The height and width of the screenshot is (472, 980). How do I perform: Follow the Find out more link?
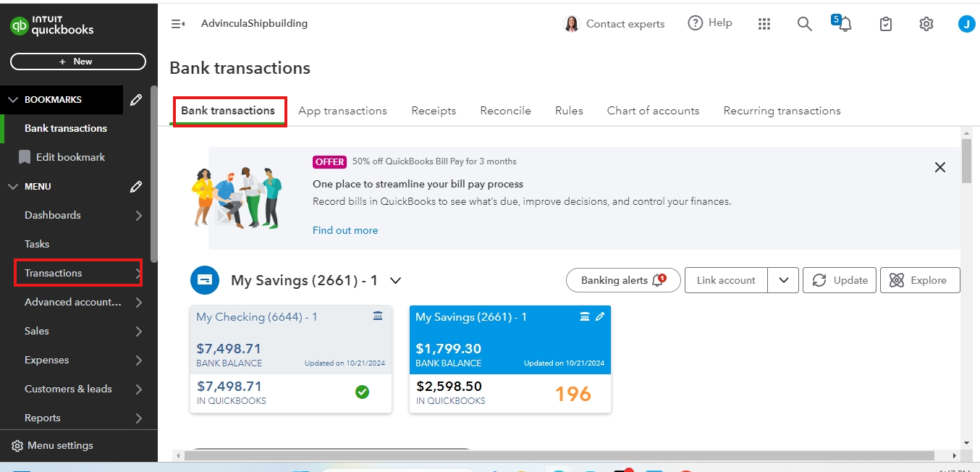[x=345, y=230]
